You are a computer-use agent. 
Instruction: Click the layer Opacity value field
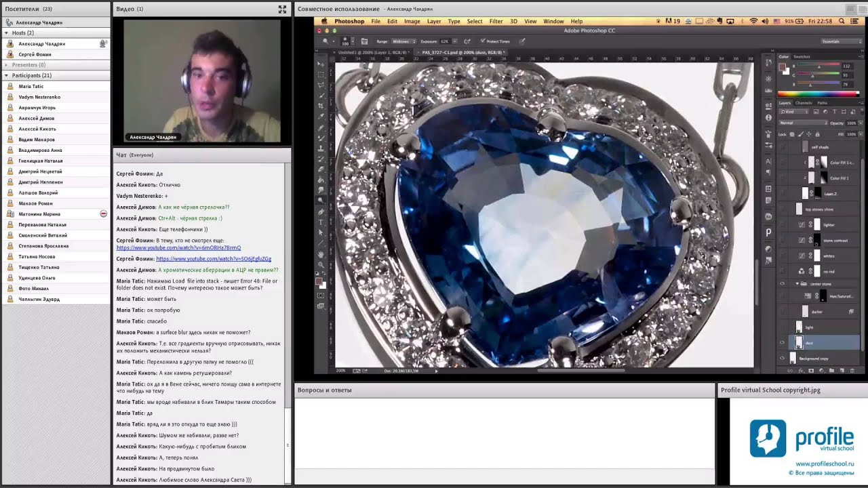(x=852, y=123)
